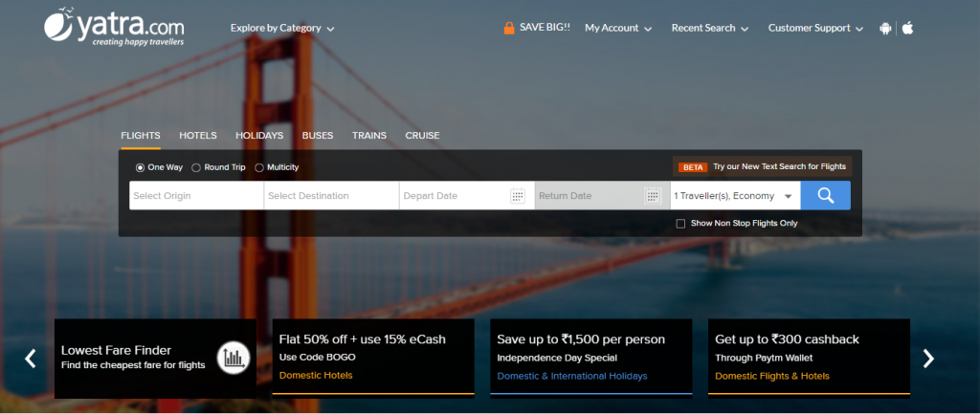Switch to the HOLIDAYS tab
Image resolution: width=980 pixels, height=414 pixels.
click(x=259, y=136)
